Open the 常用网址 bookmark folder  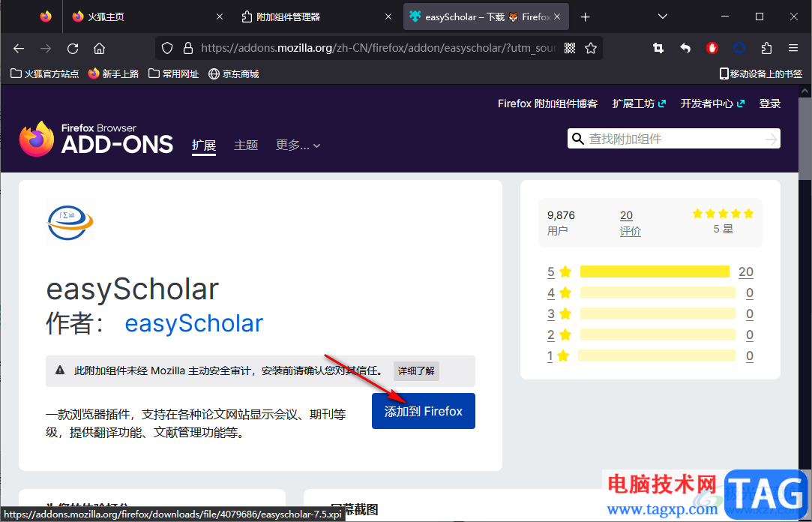[x=173, y=73]
